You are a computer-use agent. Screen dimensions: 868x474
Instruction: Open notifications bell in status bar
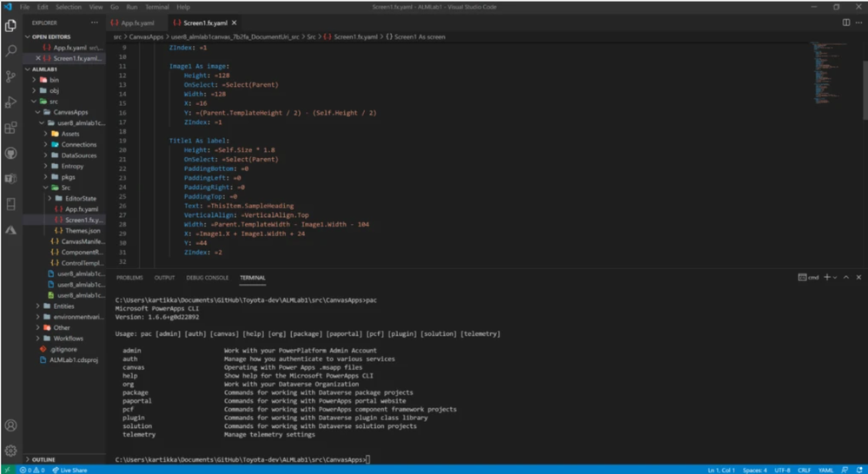(x=858, y=471)
